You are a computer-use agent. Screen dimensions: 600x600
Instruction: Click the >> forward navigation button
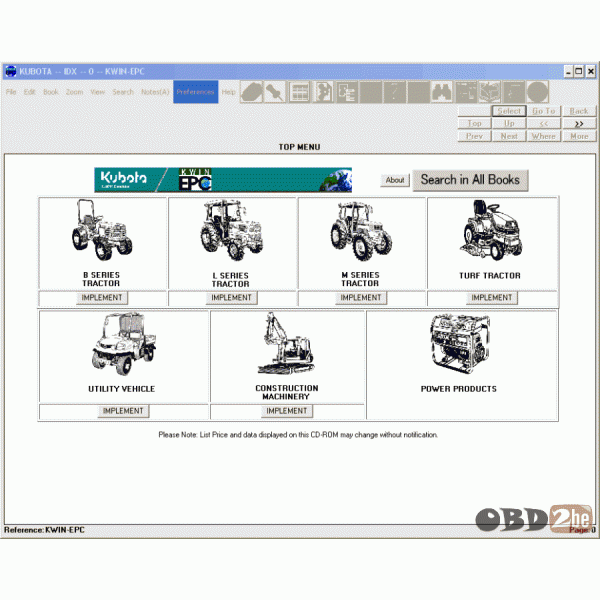pos(579,124)
